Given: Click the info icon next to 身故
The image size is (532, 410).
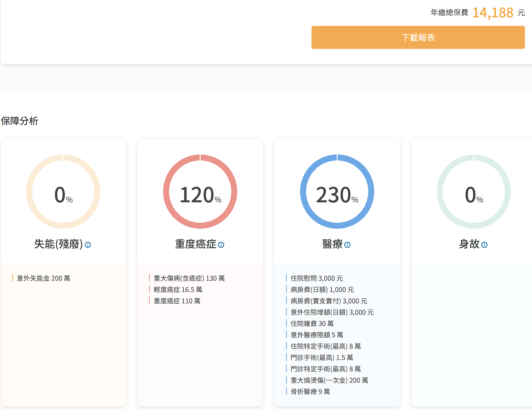Looking at the screenshot, I should (484, 245).
